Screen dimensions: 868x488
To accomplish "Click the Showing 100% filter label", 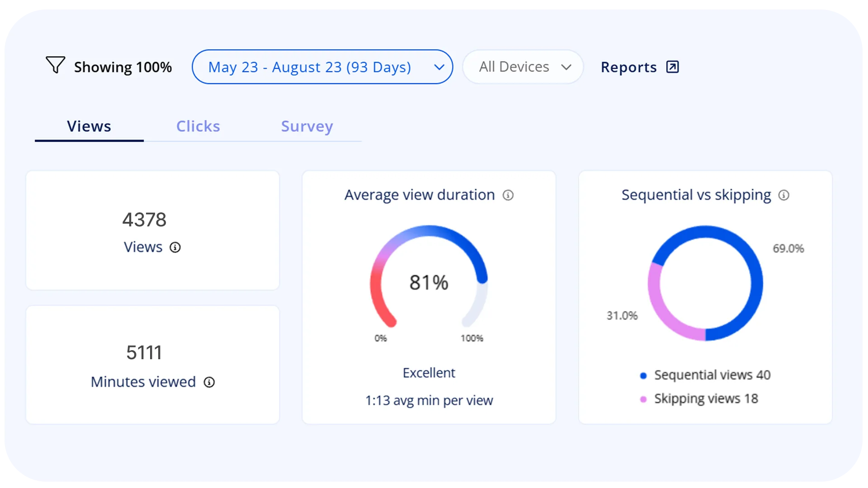I will click(123, 67).
